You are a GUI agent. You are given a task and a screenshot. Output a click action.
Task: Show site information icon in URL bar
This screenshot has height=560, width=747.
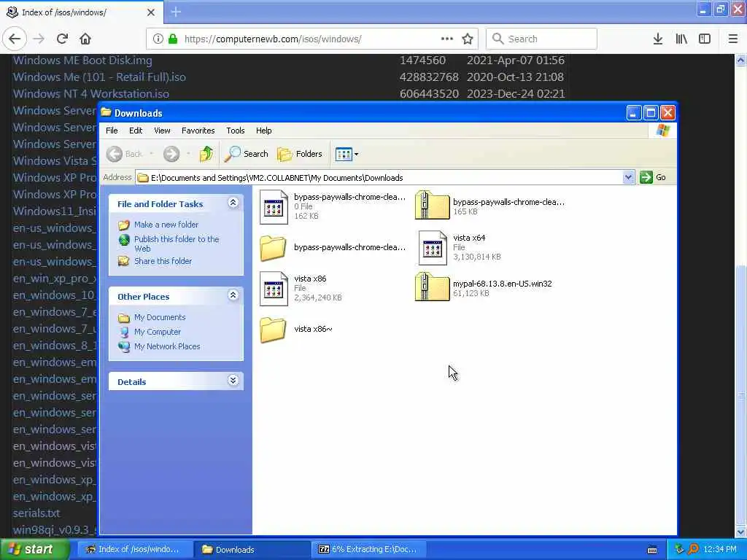158,39
